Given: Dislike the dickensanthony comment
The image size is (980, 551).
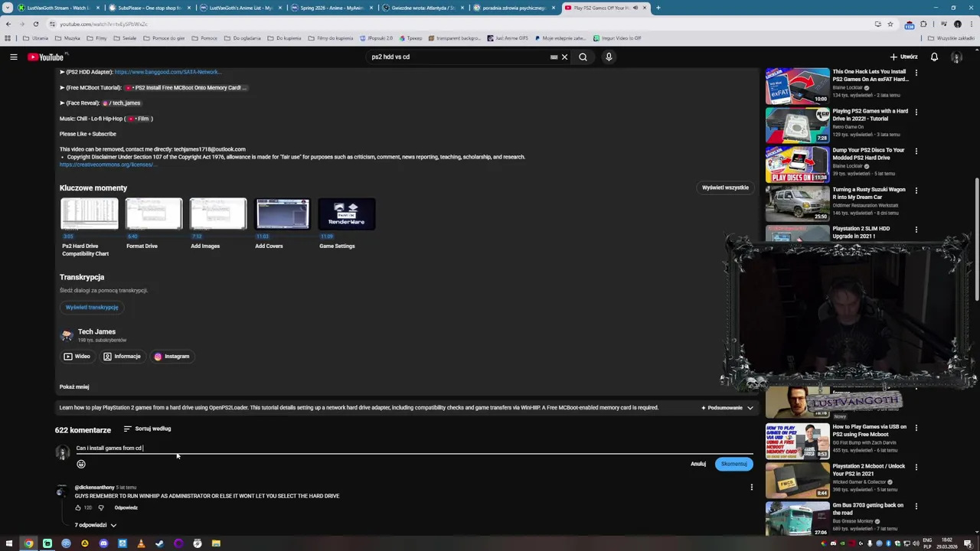Looking at the screenshot, I should tap(100, 507).
